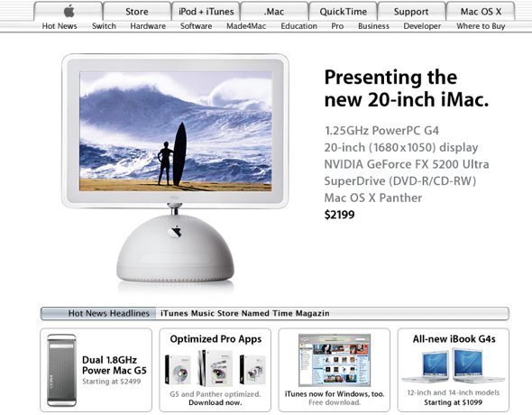Open the Hot News link
This screenshot has width=532, height=415.
point(60,26)
